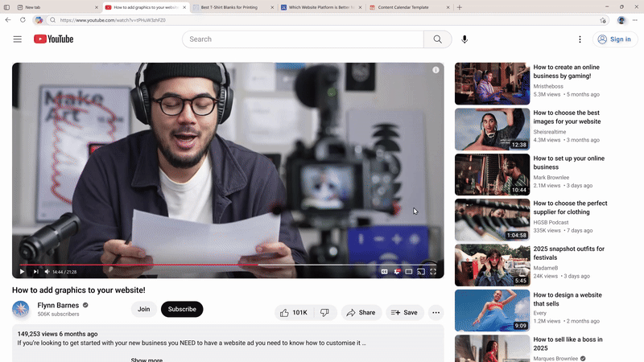Go to the YouTube home logo

[53, 39]
